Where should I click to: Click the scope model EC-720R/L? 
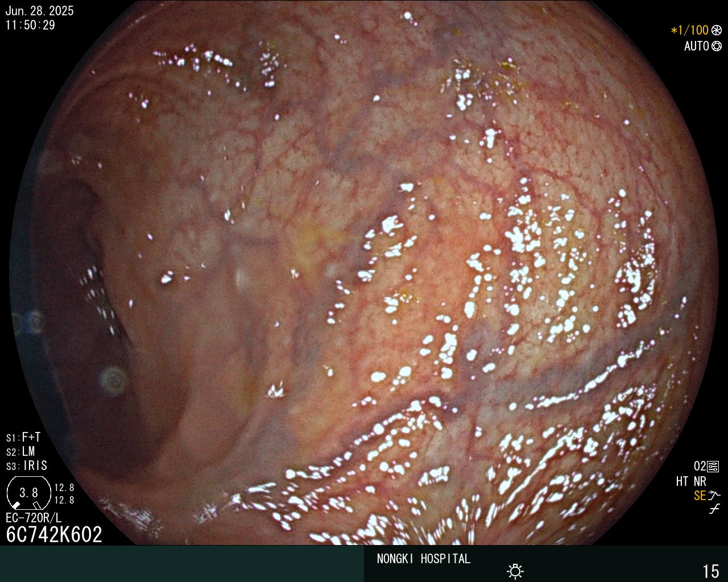[34, 518]
